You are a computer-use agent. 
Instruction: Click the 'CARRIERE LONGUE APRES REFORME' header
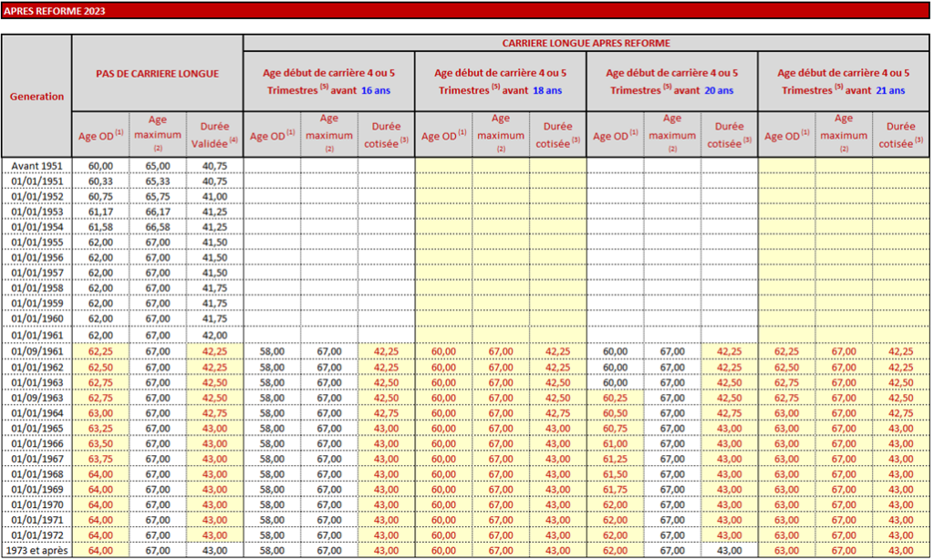(x=586, y=43)
